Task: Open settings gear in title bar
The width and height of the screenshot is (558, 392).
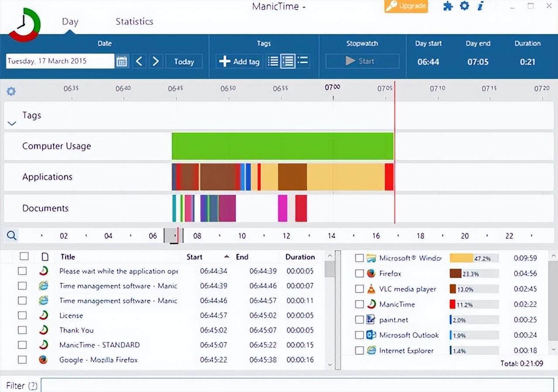Action: (465, 7)
